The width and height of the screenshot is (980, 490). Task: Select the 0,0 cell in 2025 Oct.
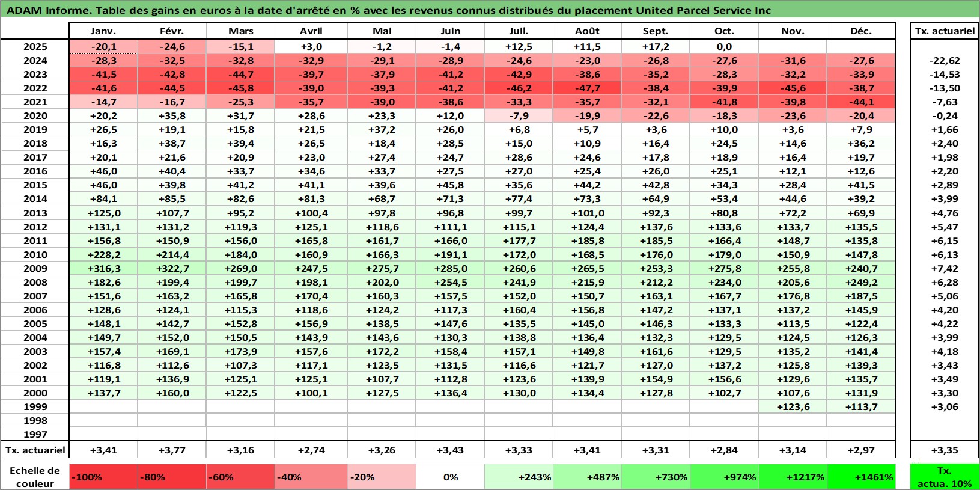click(724, 46)
